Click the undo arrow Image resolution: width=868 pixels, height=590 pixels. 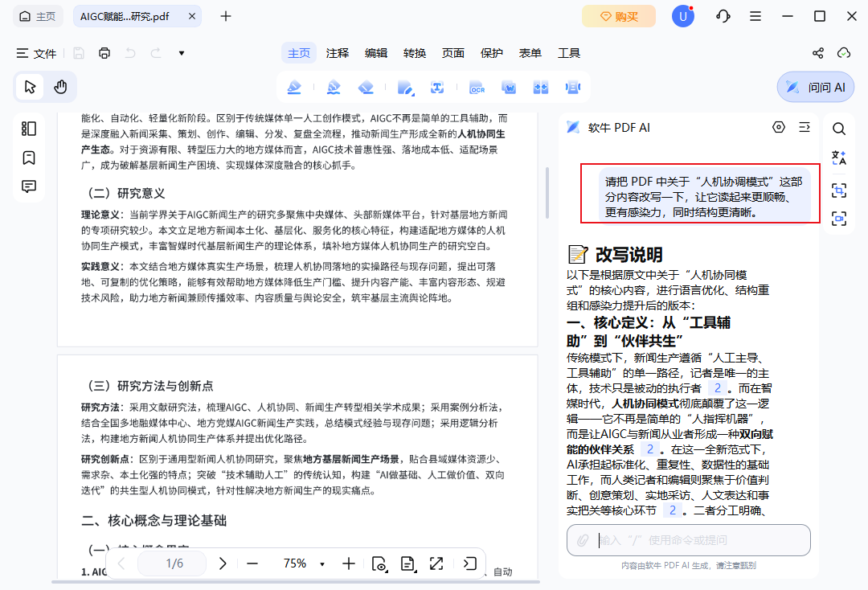tap(130, 53)
